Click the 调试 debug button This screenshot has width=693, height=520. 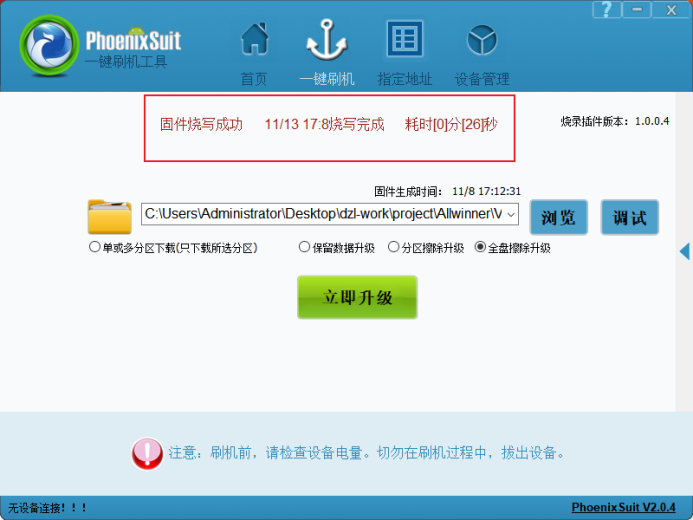click(630, 217)
